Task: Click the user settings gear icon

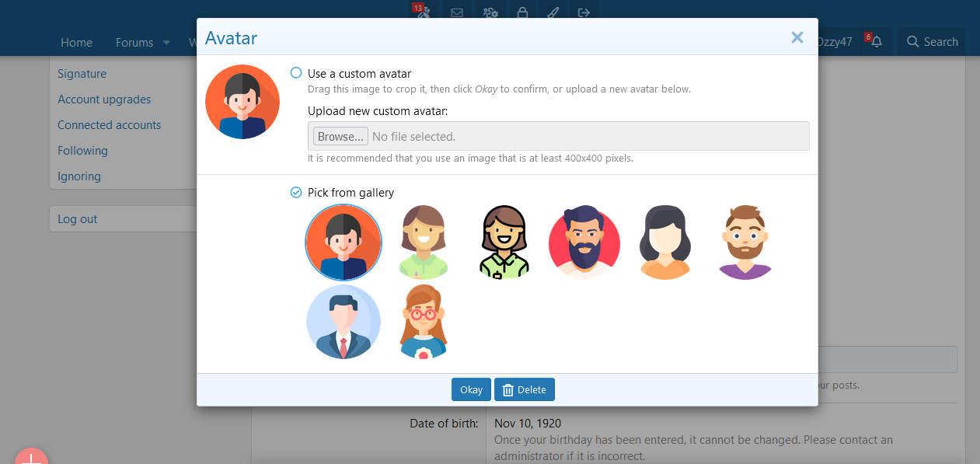Action: point(490,12)
